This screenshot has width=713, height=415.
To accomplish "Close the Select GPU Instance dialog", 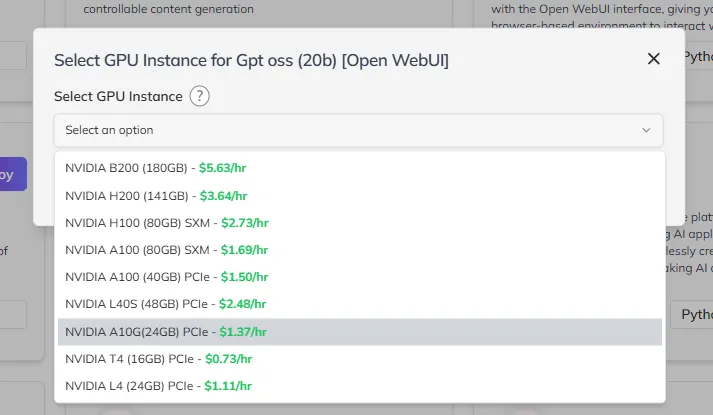I will 653,59.
